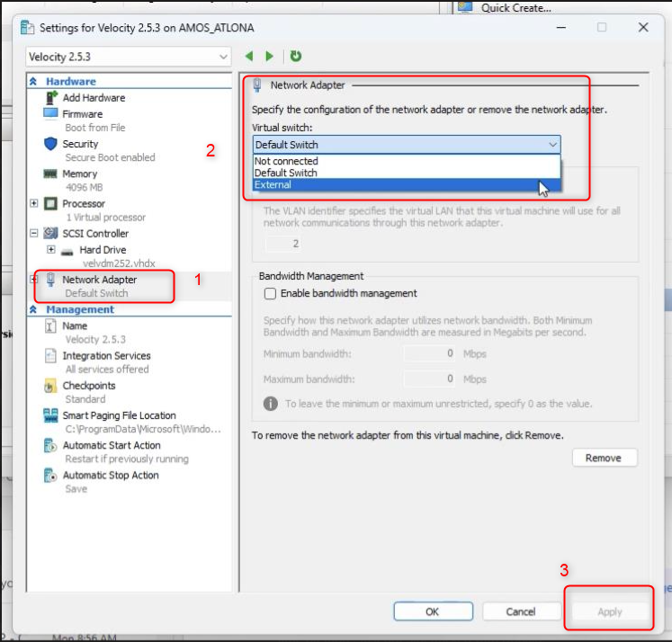This screenshot has width=672, height=642.
Task: Click the Automatic Start Action icon
Action: (50, 445)
